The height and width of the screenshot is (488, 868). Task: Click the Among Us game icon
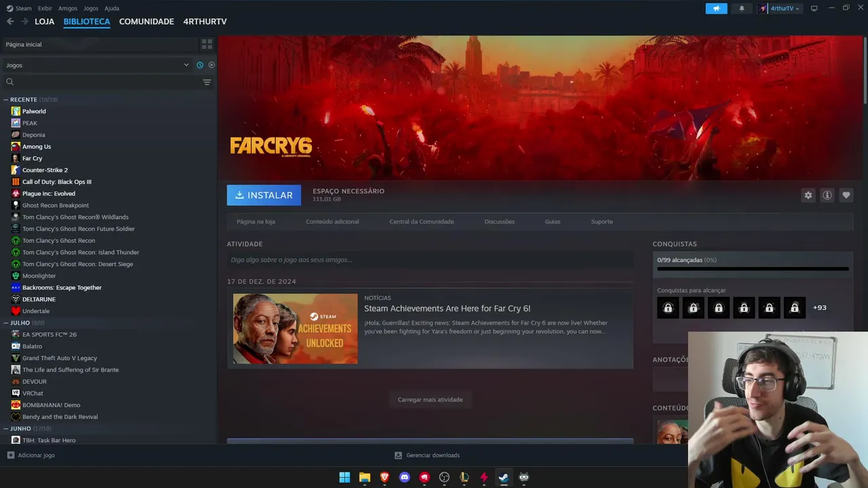[16, 146]
